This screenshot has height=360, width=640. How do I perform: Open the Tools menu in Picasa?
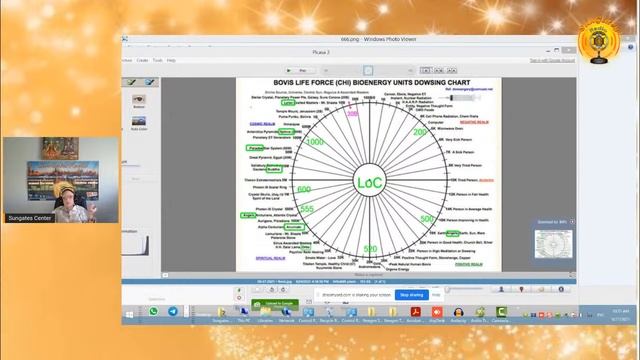(x=158, y=60)
